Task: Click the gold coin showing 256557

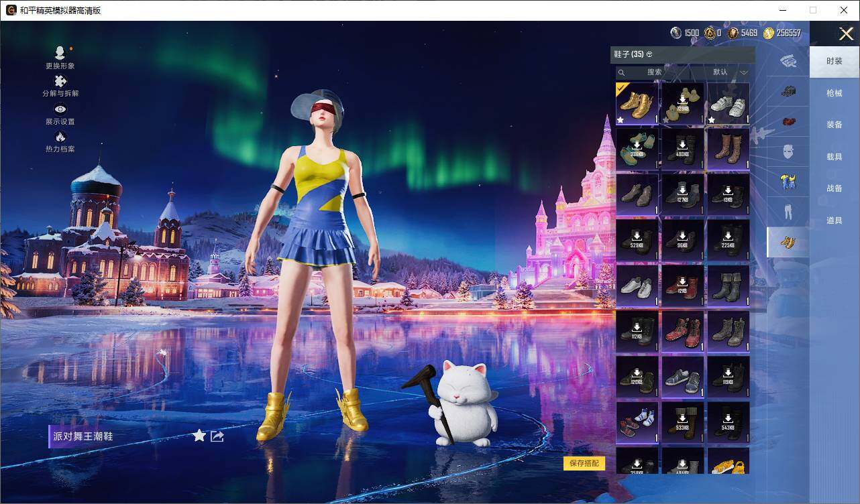Action: click(x=769, y=33)
